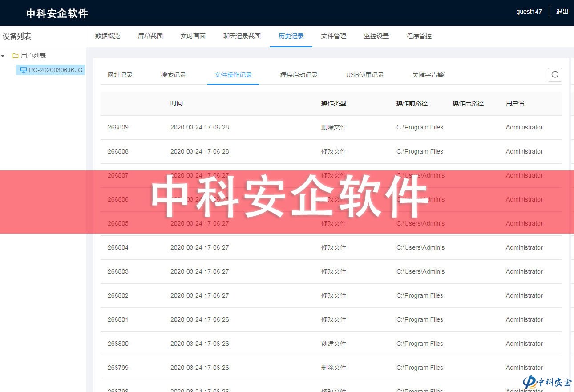Open the 实时画面 tab
The width and height of the screenshot is (574, 392).
click(x=193, y=36)
